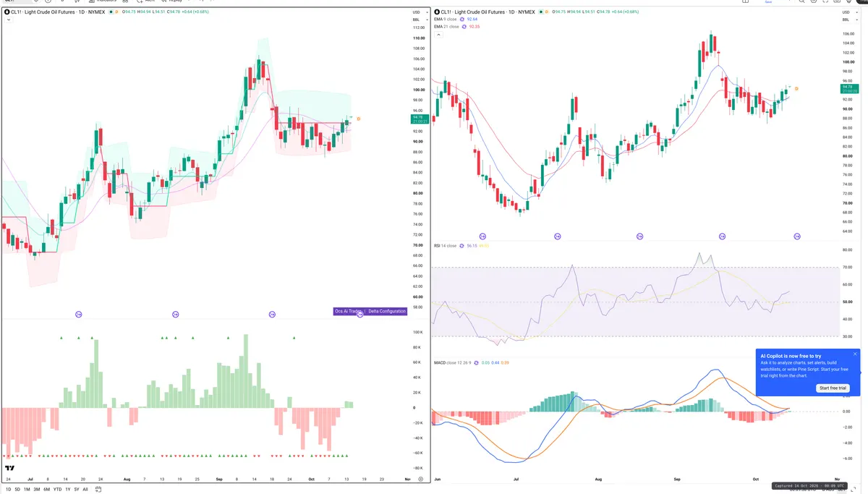
Task: Click the 92.35 EMA 21 value
Action: (475, 27)
